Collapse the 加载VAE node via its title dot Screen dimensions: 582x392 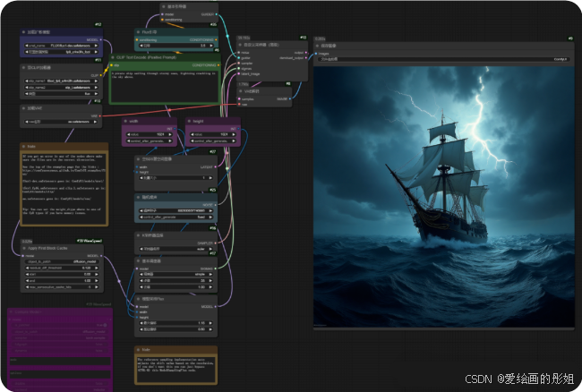24,108
